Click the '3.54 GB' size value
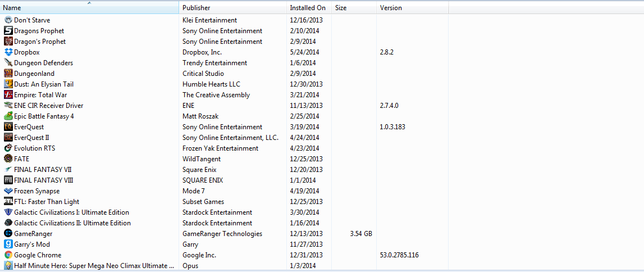This screenshot has height=272, width=644. pyautogui.click(x=360, y=234)
